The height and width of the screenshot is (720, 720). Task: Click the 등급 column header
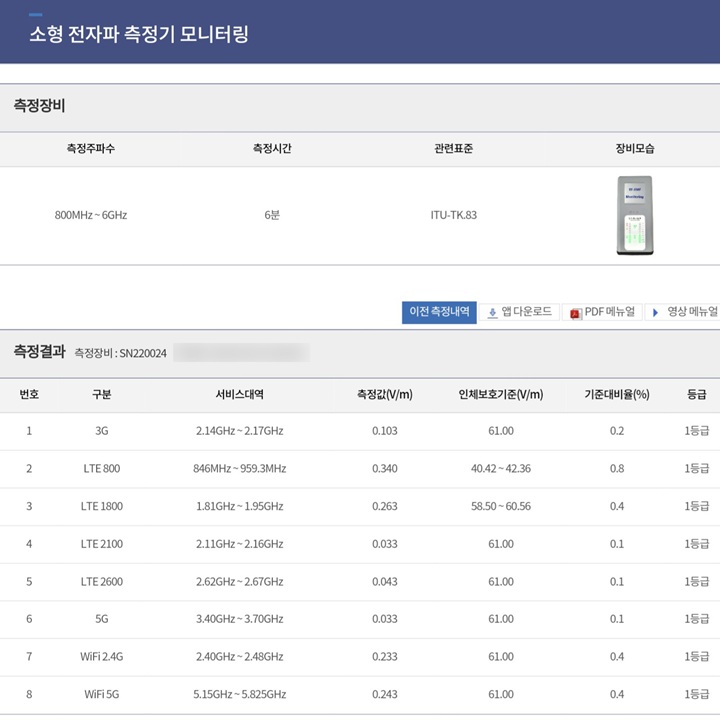coord(697,394)
